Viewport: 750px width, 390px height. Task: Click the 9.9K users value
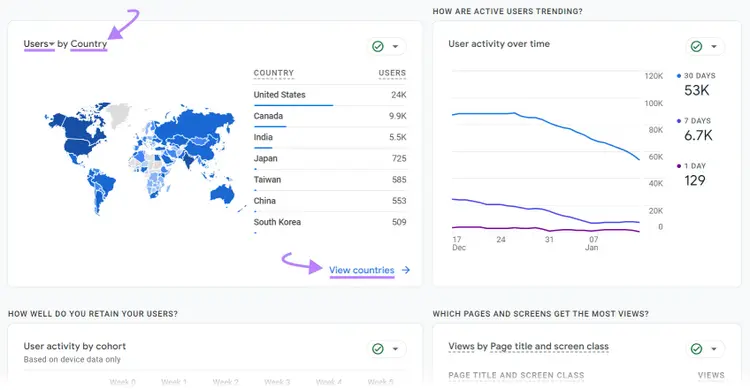(x=397, y=116)
